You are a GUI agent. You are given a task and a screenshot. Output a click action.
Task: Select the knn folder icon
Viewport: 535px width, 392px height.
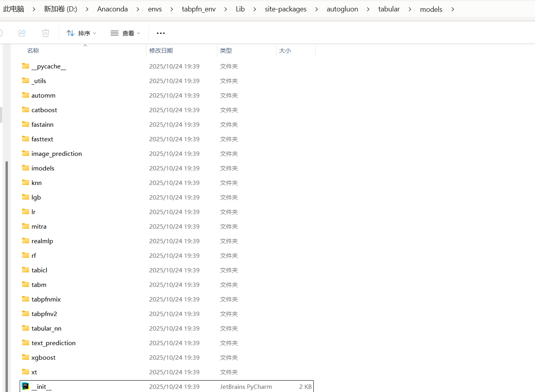(26, 182)
